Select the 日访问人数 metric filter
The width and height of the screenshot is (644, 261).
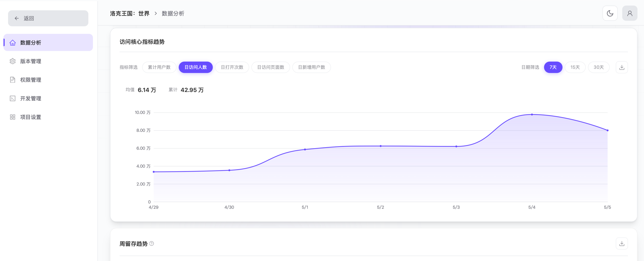tap(196, 67)
